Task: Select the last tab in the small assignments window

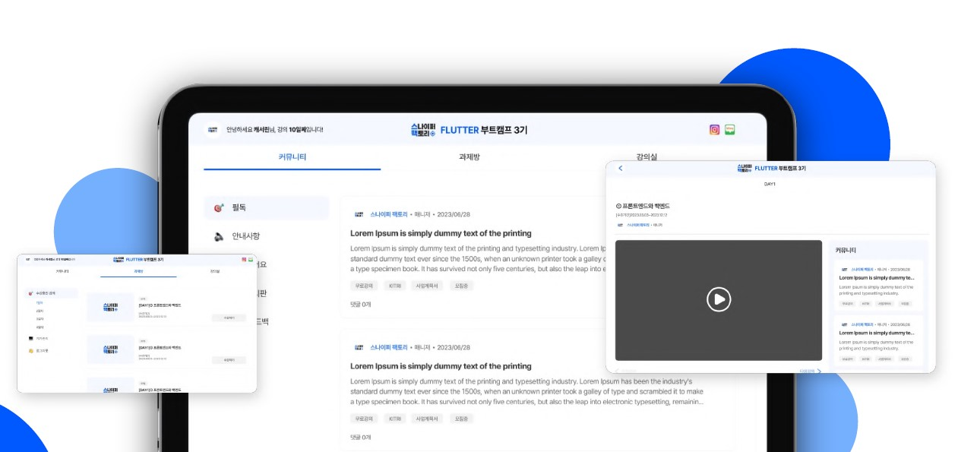Action: (214, 271)
